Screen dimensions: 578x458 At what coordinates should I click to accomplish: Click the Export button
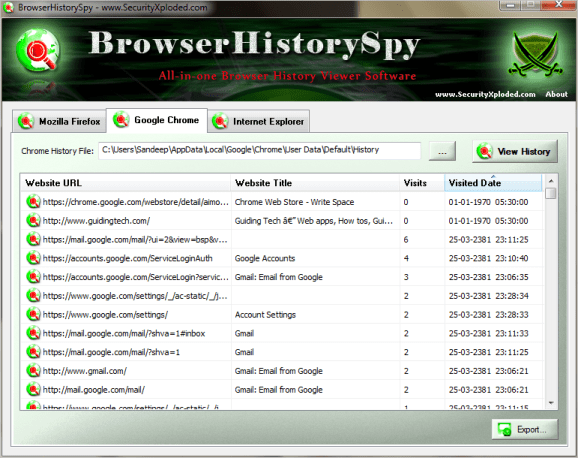click(525, 429)
